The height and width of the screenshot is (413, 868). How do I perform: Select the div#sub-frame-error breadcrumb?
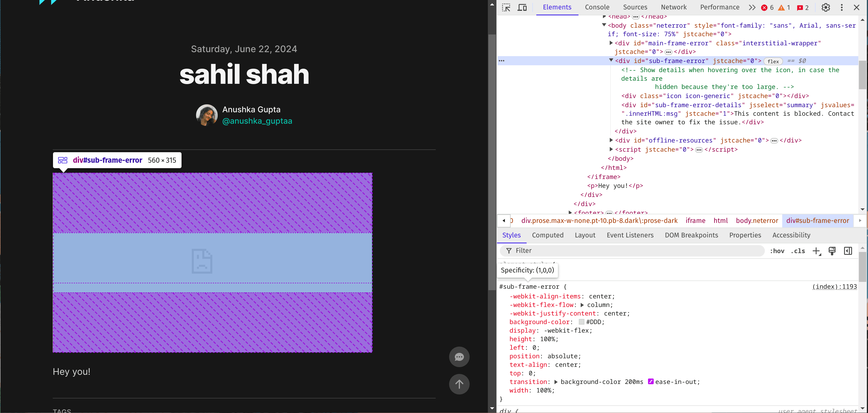[x=818, y=221]
